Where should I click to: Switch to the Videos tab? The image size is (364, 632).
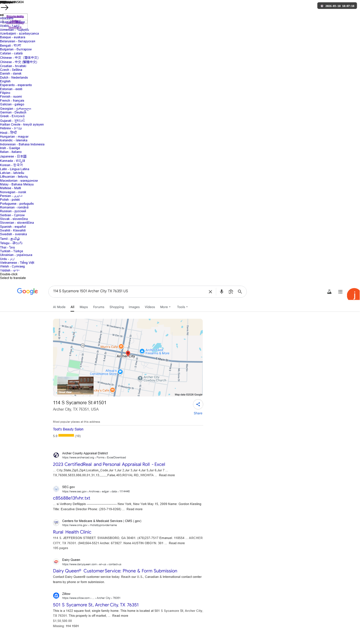pos(150,307)
